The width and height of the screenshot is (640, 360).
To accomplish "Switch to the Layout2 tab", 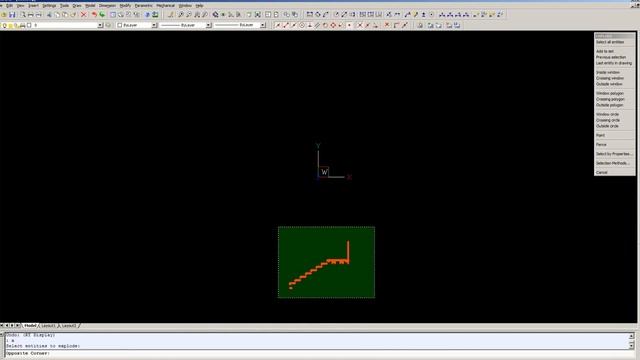I will point(69,326).
